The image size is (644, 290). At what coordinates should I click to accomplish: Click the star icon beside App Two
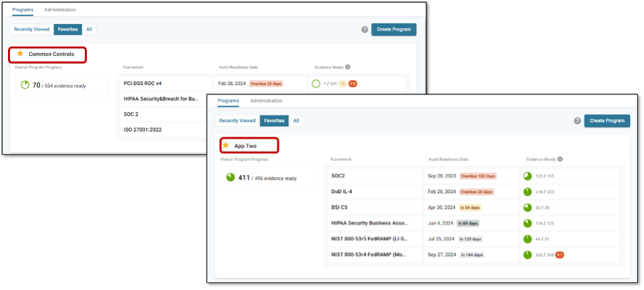click(226, 145)
